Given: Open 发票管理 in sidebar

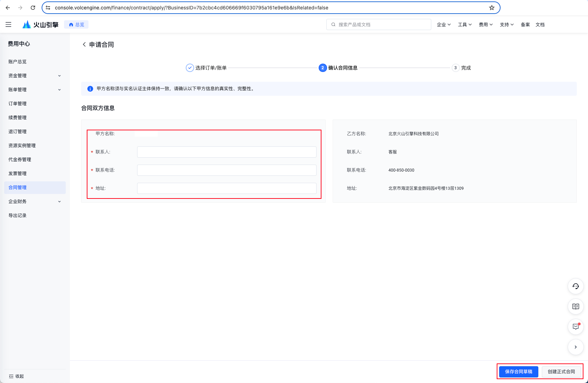Looking at the screenshot, I should (35, 174).
